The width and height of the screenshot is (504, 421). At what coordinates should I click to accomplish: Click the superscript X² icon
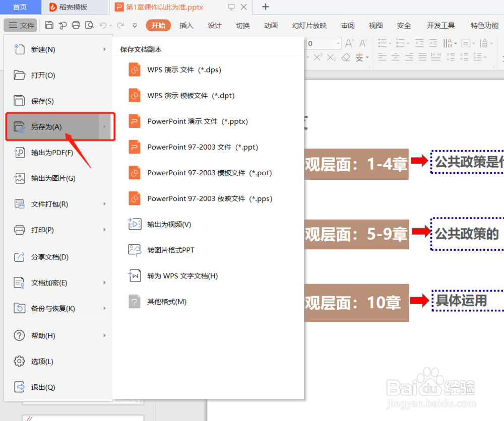318,57
